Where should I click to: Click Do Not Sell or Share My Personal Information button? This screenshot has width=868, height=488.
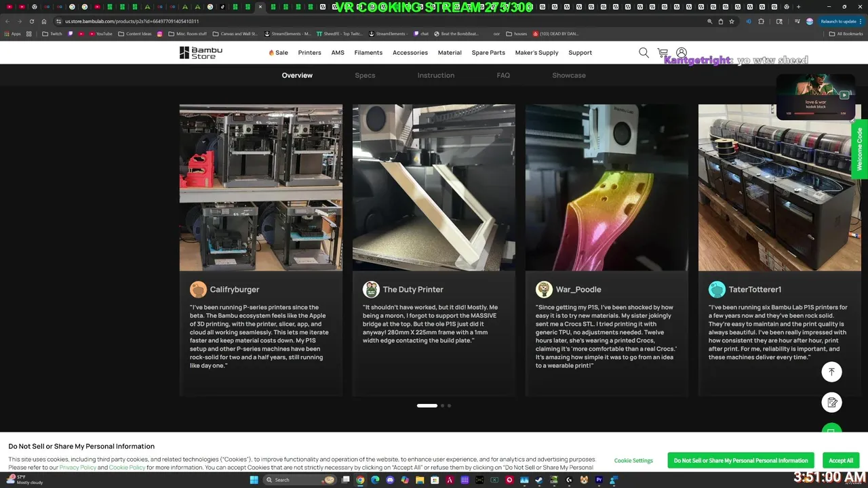741,460
